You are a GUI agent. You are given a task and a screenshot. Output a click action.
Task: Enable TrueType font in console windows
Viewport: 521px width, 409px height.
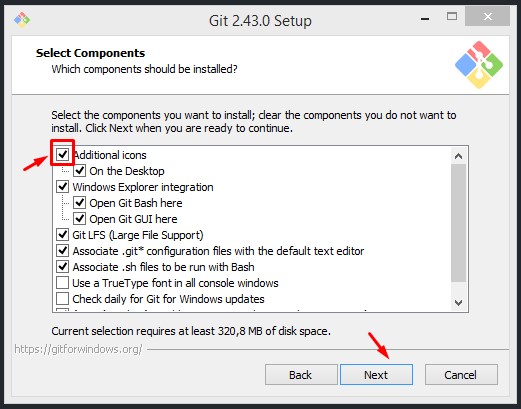(62, 283)
